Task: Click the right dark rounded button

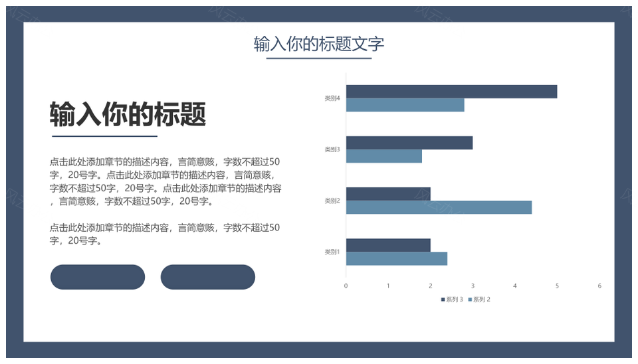Action: click(x=208, y=277)
